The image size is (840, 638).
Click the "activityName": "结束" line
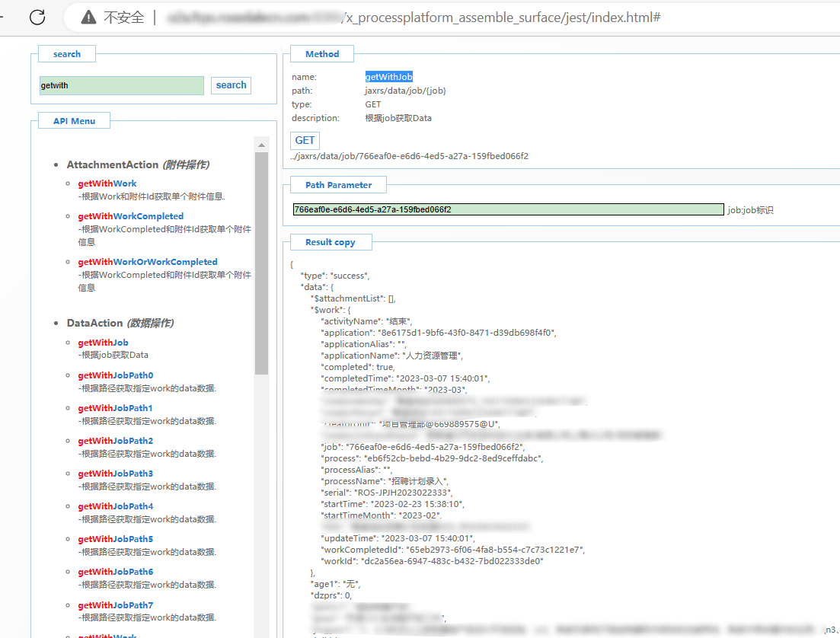pos(366,321)
